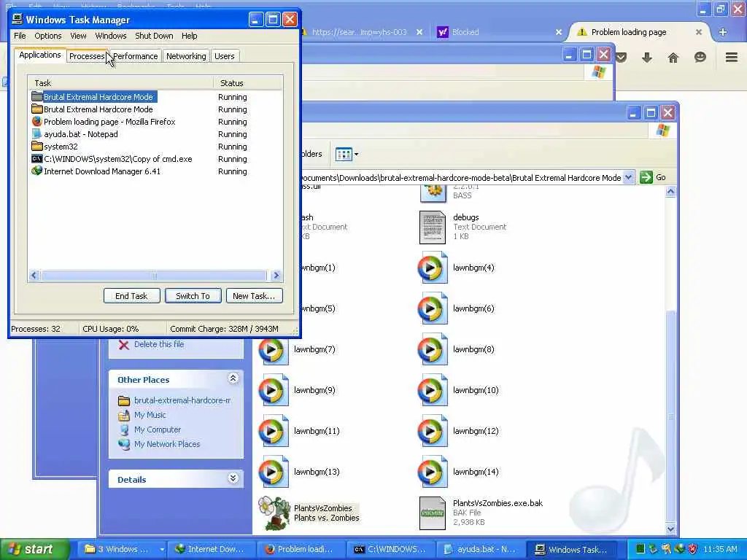Screen dimensions: 747x560
Task: Open My Computer link in Other Places
Action: click(x=158, y=429)
